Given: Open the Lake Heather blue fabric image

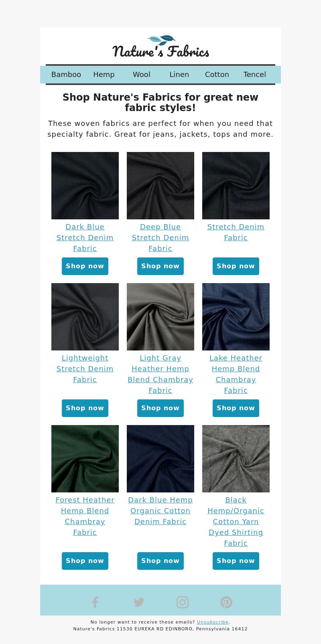Looking at the screenshot, I should tap(236, 317).
